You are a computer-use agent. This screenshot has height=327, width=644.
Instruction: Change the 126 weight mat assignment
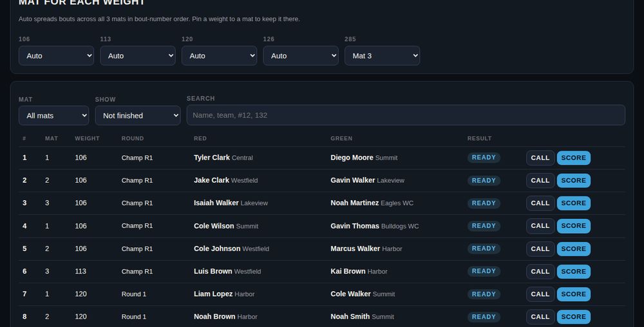pos(301,56)
